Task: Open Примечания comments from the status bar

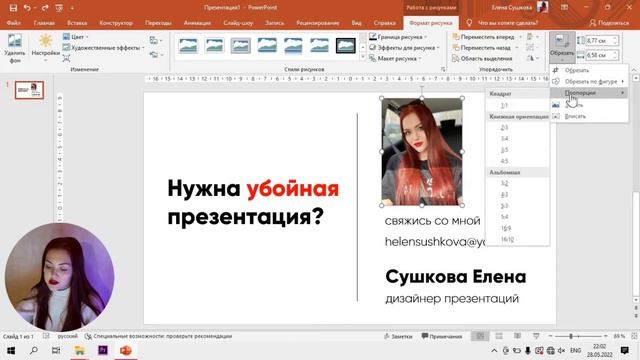Action: pyautogui.click(x=442, y=336)
